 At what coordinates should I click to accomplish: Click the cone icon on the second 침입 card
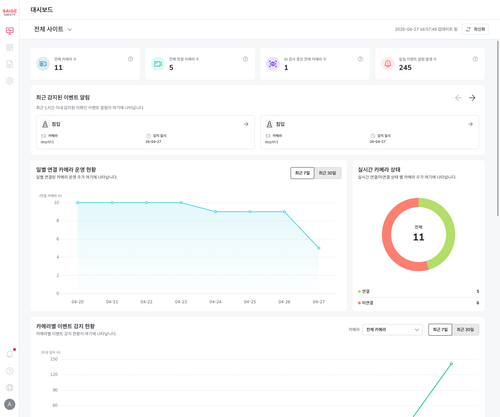(269, 124)
